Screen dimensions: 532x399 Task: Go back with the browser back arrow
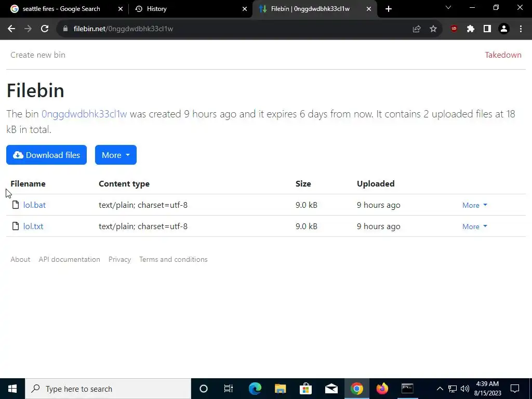click(x=11, y=29)
